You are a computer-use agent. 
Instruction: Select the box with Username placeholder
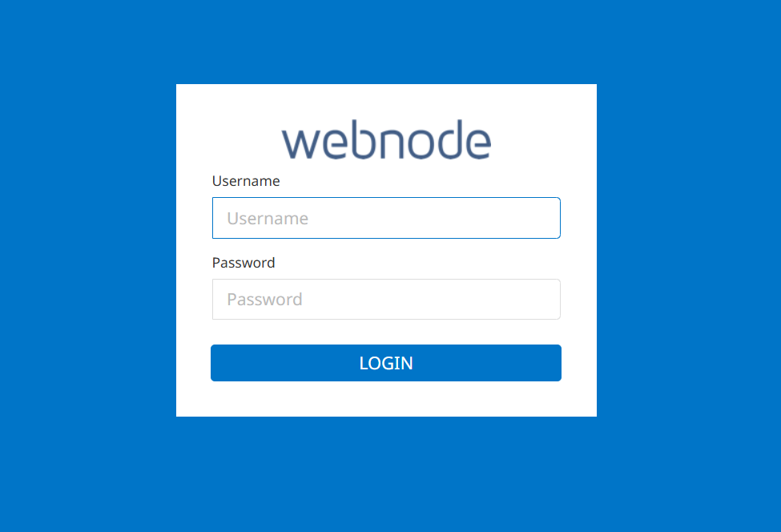pos(386,218)
